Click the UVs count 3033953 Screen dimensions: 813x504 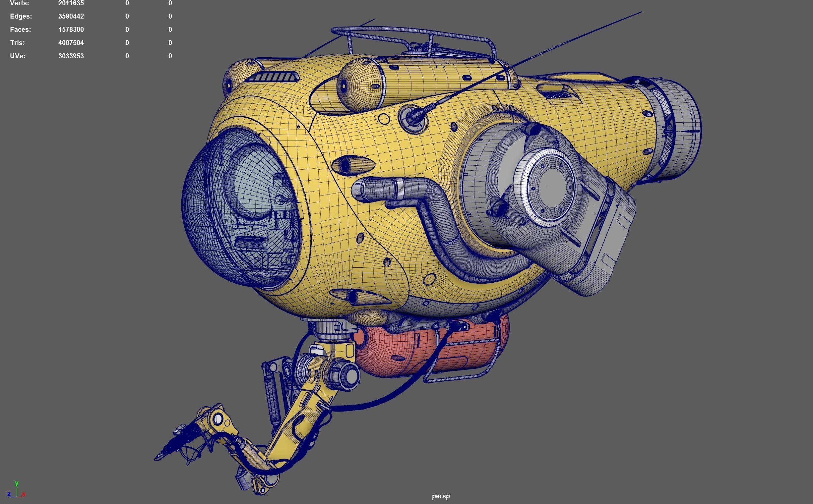click(x=71, y=56)
